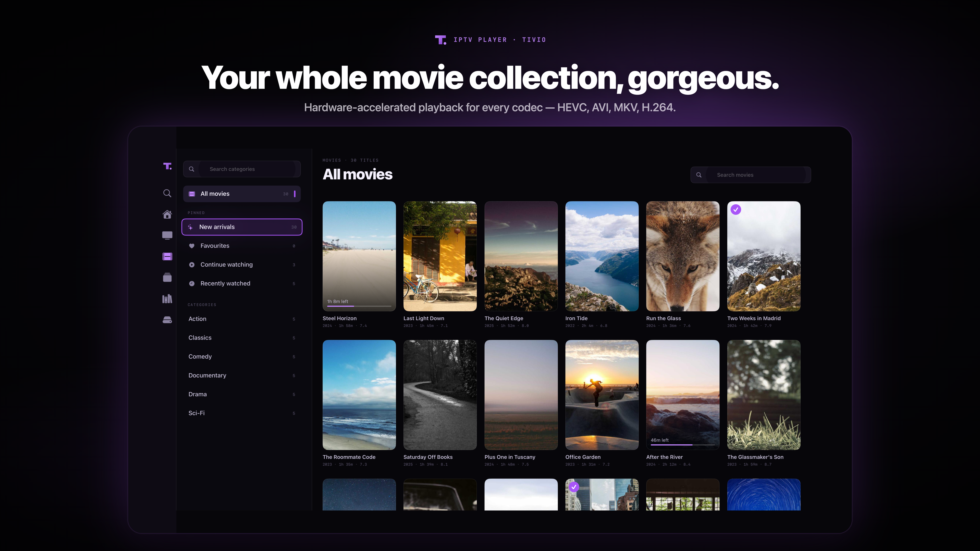Open the star-trails poster in bottom row
This screenshot has height=551, width=980.
pos(764,494)
